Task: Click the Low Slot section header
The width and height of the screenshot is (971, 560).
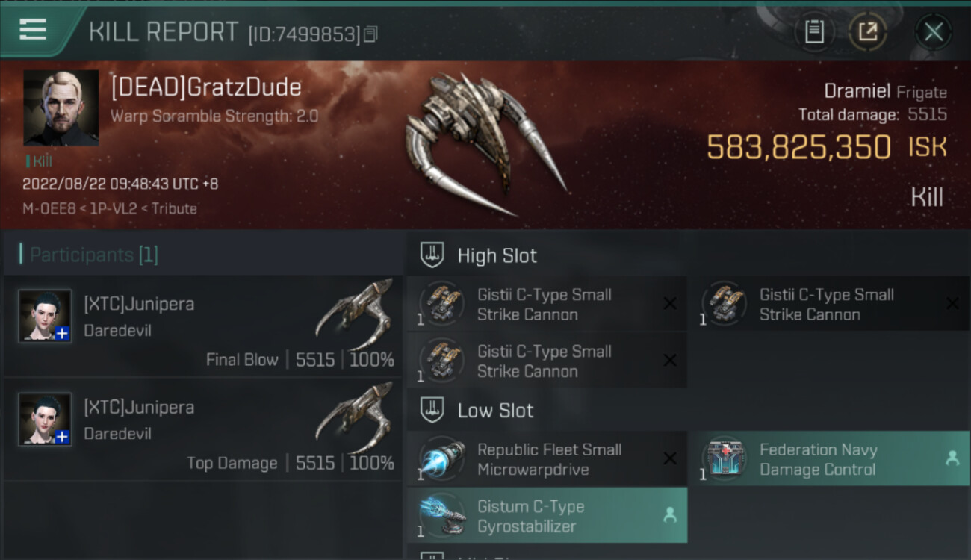Action: click(x=477, y=411)
